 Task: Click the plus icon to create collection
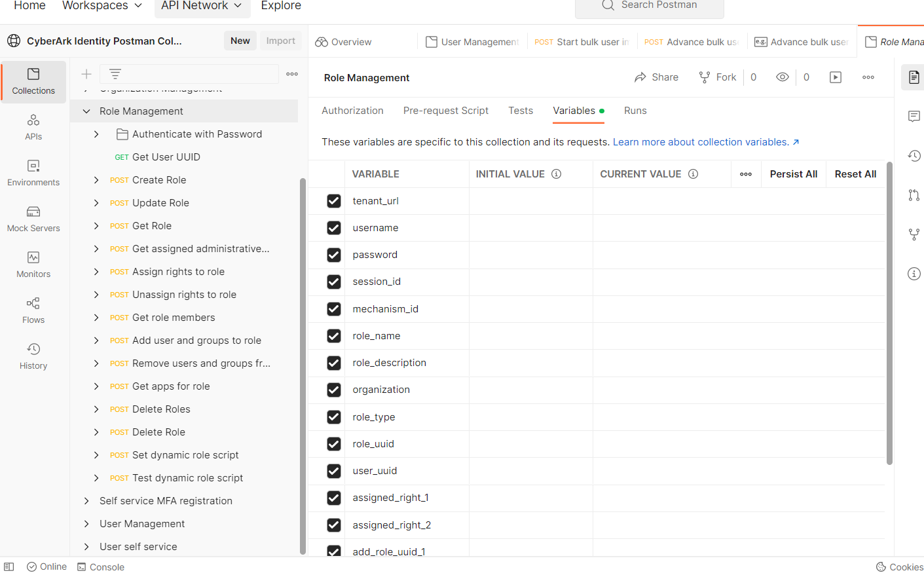click(86, 74)
